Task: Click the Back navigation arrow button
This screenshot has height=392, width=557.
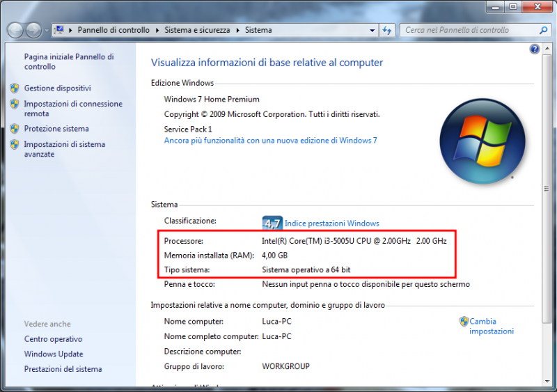Action: click(15, 31)
